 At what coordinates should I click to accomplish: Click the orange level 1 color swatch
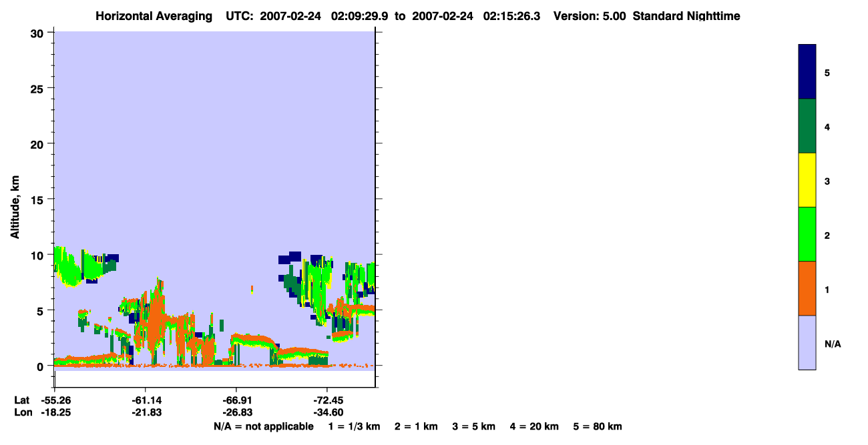(807, 288)
